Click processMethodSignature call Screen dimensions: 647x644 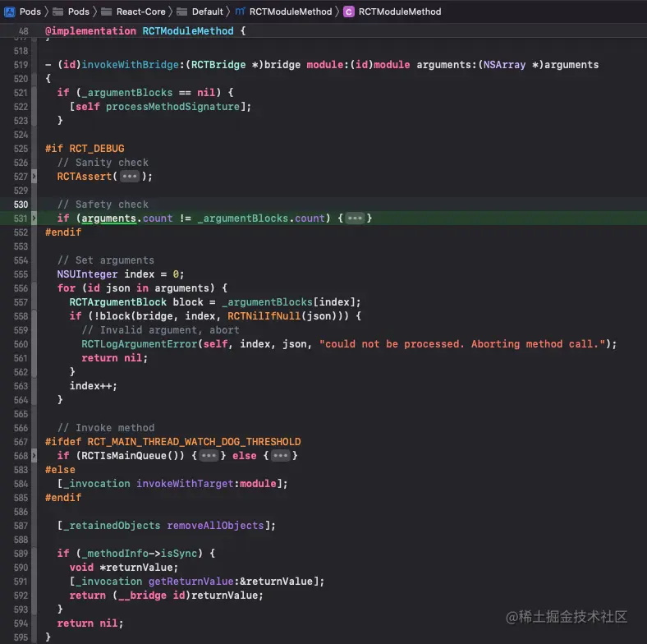(x=172, y=107)
